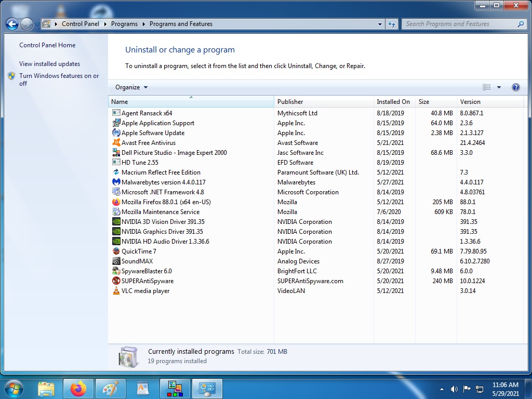
Task: Select the 7/6/2020 installed date cell
Action: (x=389, y=212)
